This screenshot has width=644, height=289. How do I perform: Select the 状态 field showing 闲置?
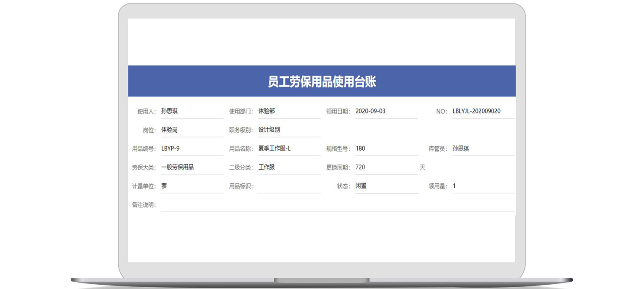[386, 186]
